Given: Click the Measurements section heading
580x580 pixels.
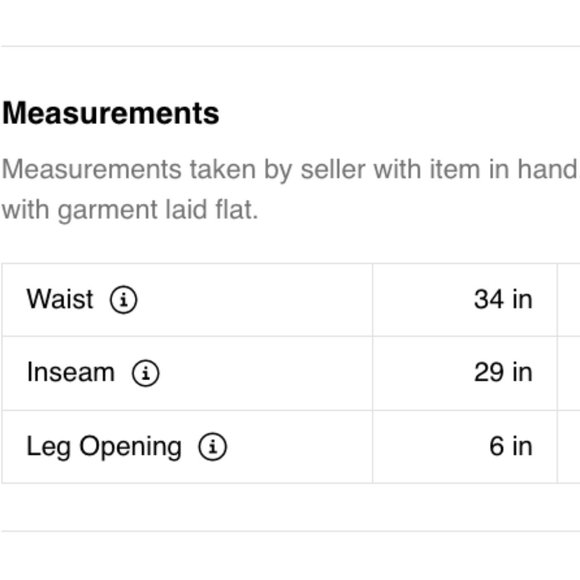Looking at the screenshot, I should point(111,113).
